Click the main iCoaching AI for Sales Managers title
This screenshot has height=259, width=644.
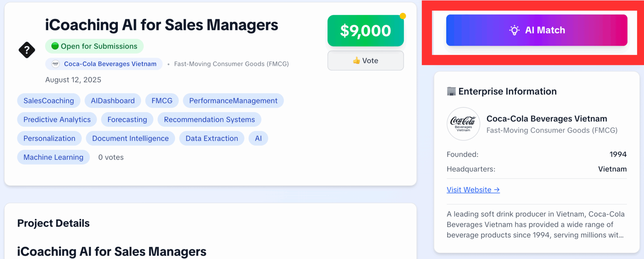162,25
